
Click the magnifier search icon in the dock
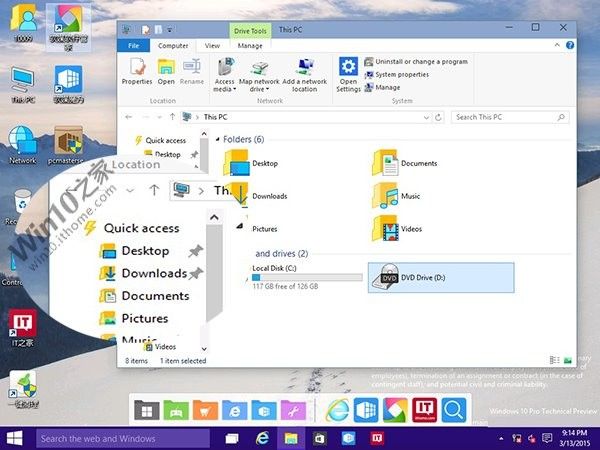tap(454, 410)
